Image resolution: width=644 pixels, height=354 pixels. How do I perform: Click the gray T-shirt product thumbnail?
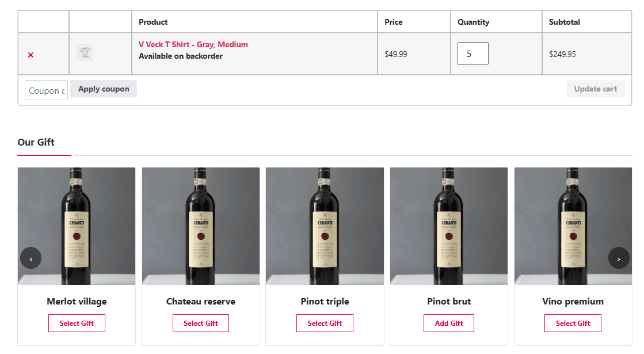85,53
